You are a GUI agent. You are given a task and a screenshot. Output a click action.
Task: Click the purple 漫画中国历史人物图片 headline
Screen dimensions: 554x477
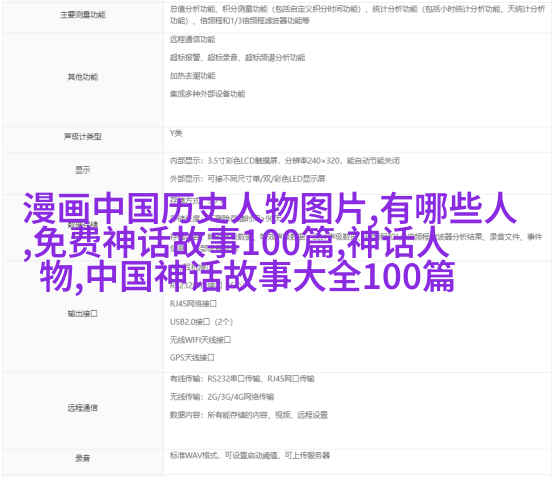(194, 208)
